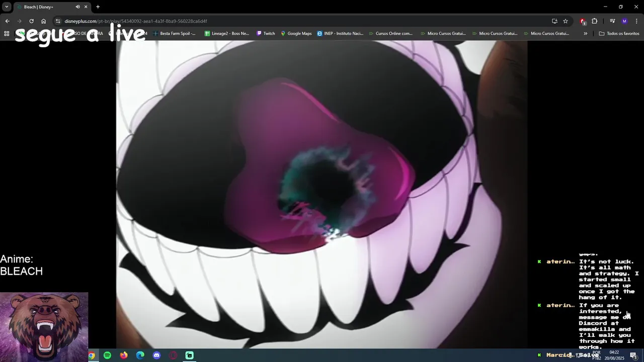Viewport: 644px width, 362px height.
Task: Open the red extension icon in toolbar
Action: (583, 21)
